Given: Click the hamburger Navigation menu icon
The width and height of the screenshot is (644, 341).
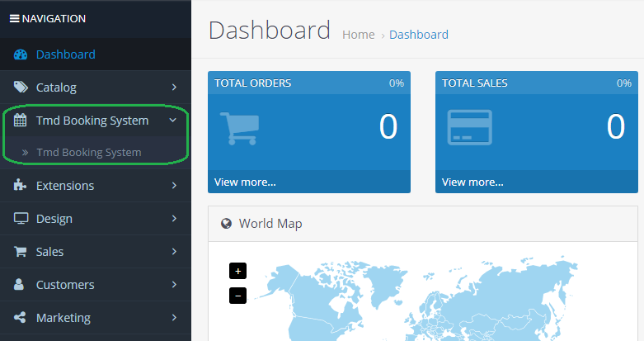Looking at the screenshot, I should [x=14, y=18].
